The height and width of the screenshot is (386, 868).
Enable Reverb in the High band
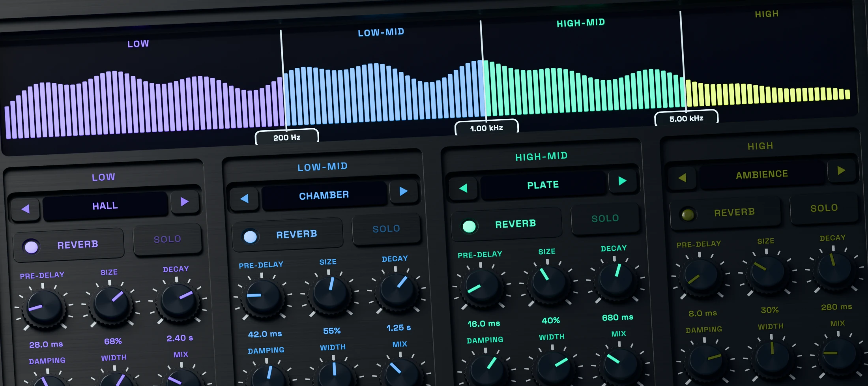725,213
